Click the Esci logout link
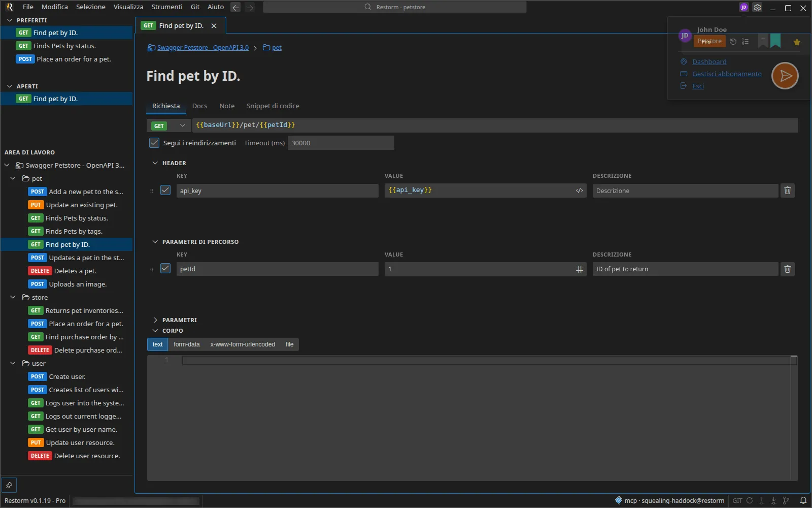This screenshot has width=812, height=508. 698,86
